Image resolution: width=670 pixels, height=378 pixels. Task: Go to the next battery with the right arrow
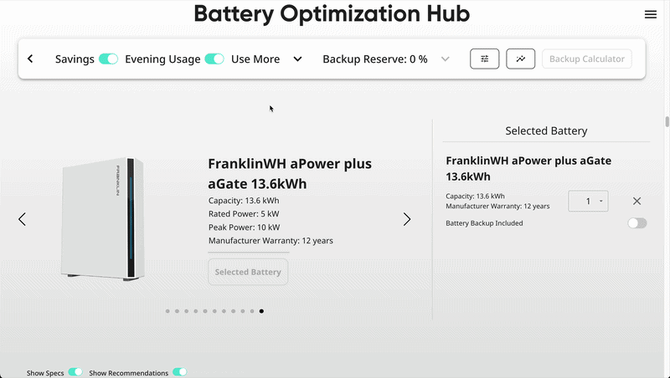(407, 219)
